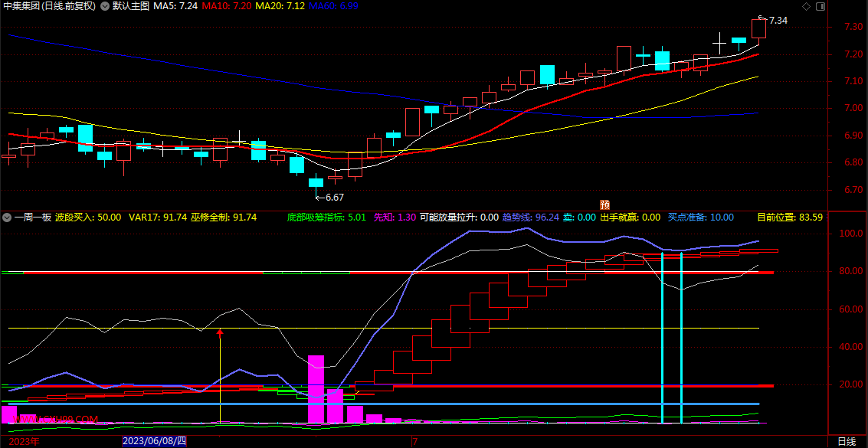Click the 目前位置: 83.59 value

point(790,217)
